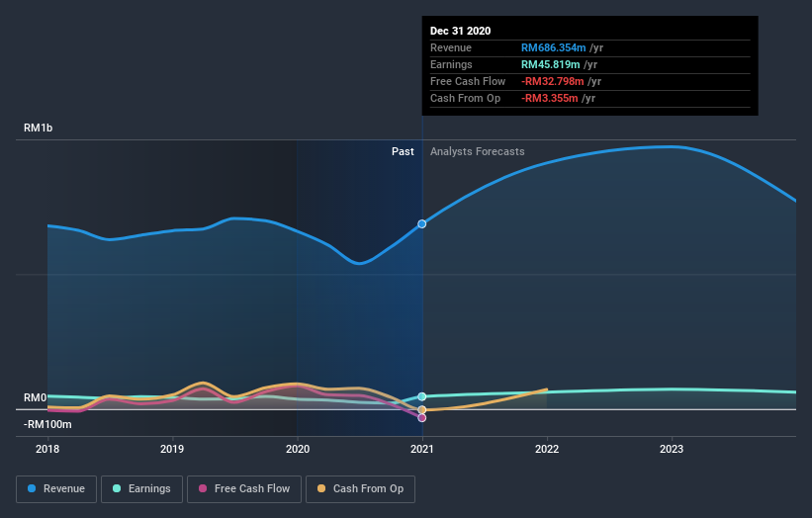Click the teal Earnings legend dot
The width and height of the screenshot is (812, 518).
click(117, 488)
